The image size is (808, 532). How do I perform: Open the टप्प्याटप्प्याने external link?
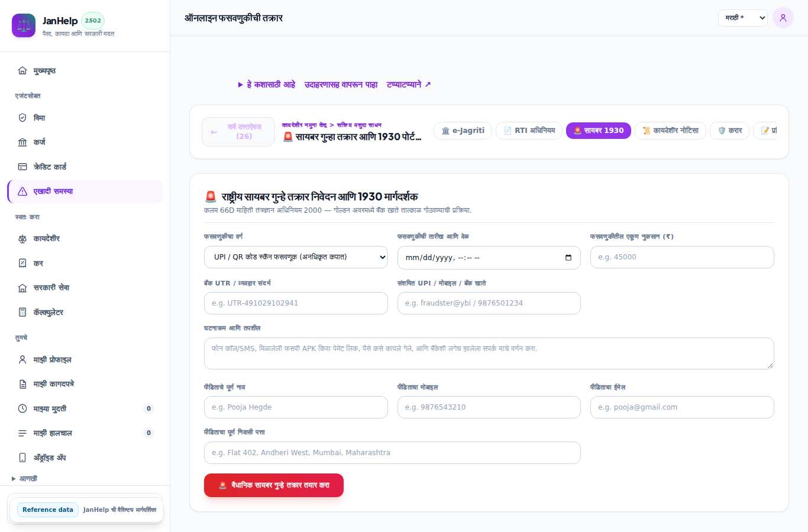click(409, 85)
